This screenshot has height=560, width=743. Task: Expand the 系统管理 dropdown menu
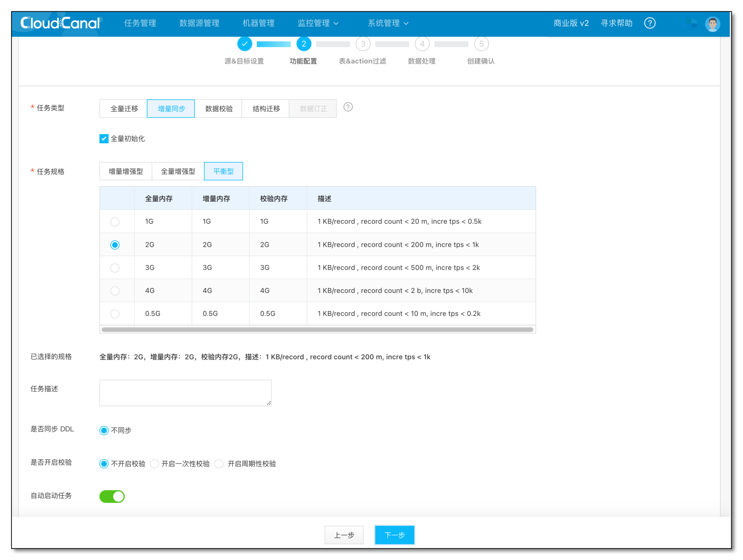(388, 23)
